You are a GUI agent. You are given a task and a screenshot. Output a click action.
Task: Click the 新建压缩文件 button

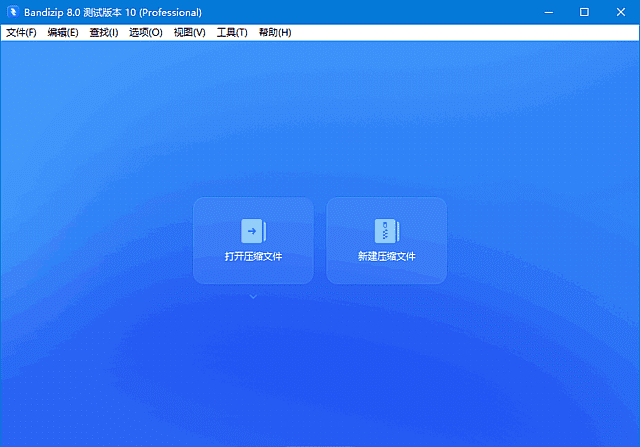pos(387,240)
